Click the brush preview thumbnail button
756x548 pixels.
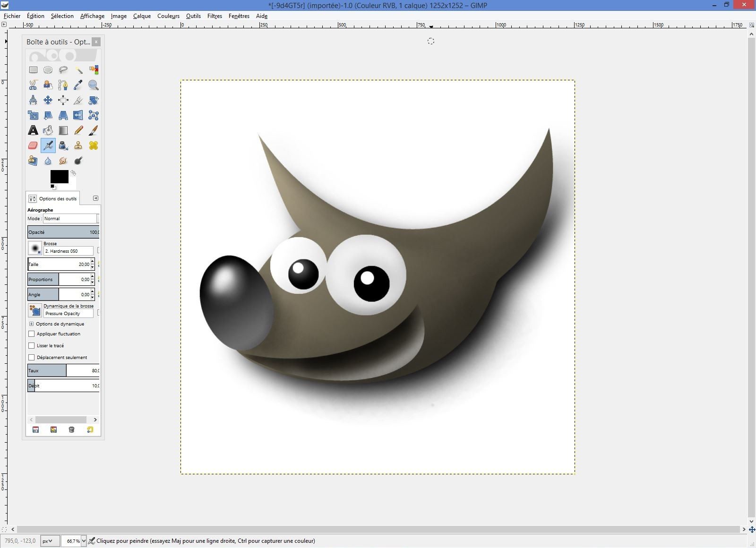pos(35,248)
